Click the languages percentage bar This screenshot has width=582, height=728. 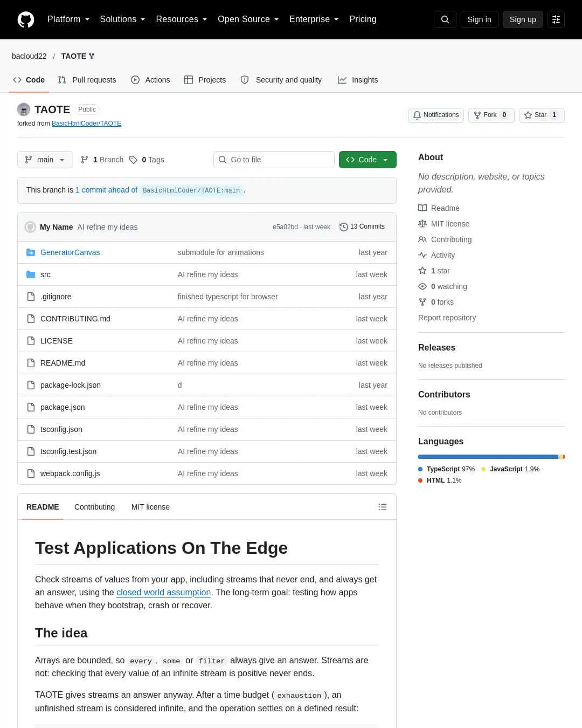click(491, 457)
